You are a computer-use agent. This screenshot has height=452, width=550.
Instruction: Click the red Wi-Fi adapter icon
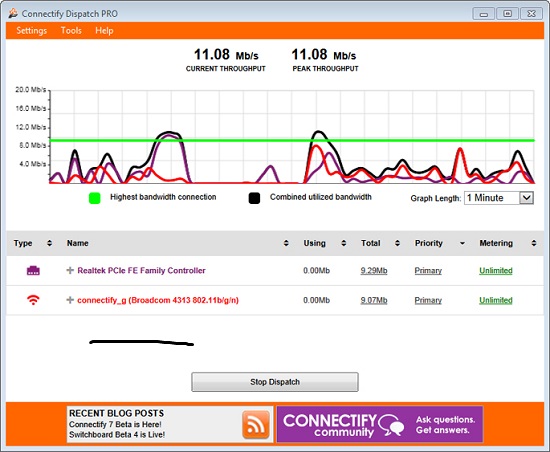pyautogui.click(x=33, y=300)
